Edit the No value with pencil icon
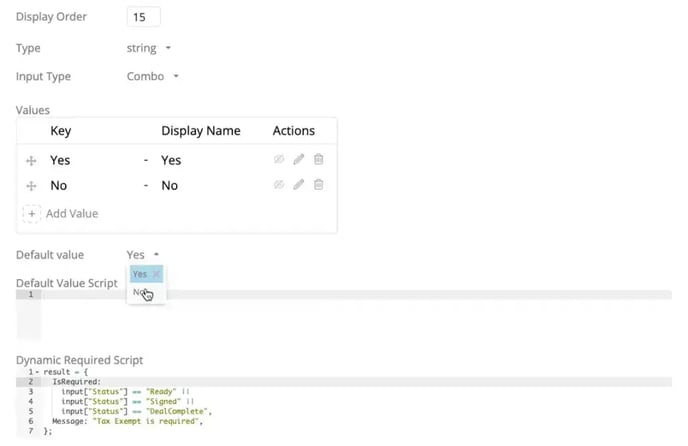 click(298, 185)
